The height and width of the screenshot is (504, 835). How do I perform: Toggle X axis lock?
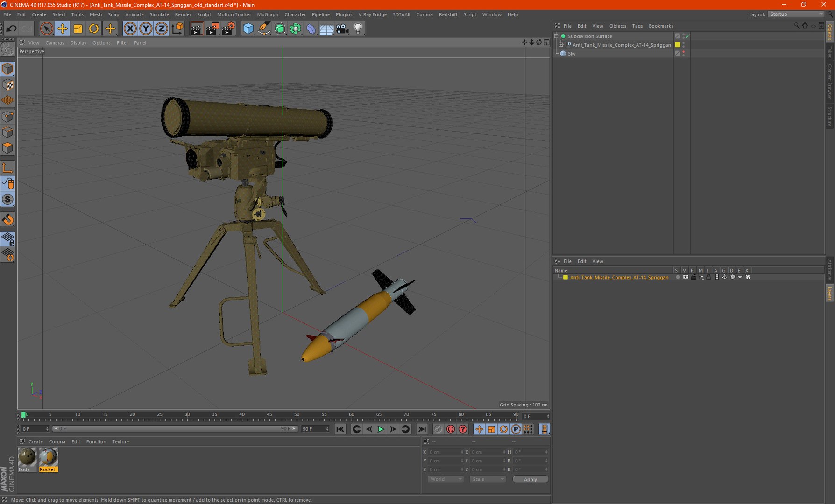[x=130, y=28]
